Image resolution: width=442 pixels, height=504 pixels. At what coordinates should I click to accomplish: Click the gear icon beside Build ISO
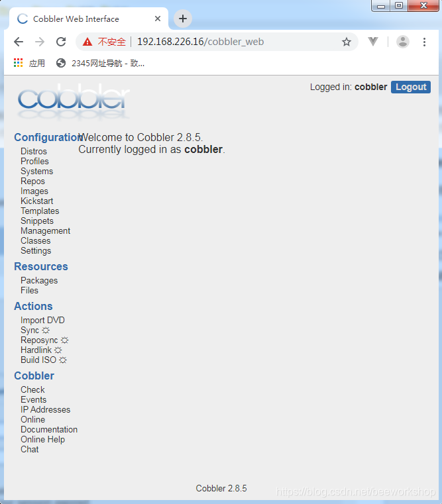coord(63,360)
